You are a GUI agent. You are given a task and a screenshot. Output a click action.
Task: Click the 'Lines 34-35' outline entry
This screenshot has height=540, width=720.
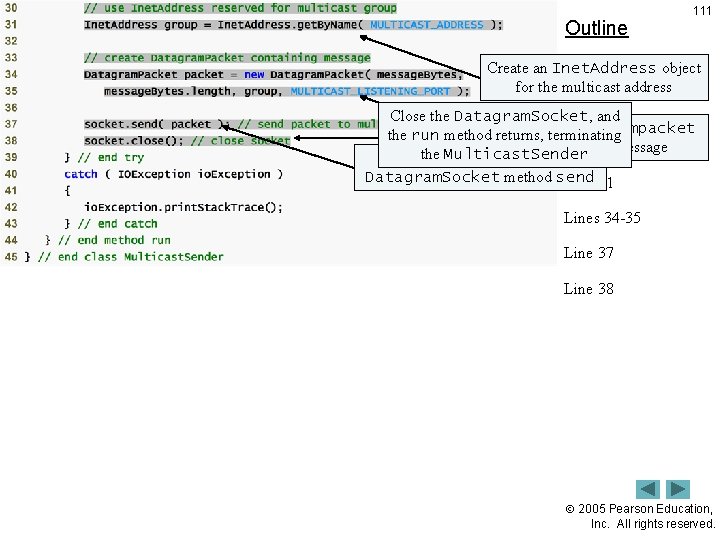602,218
